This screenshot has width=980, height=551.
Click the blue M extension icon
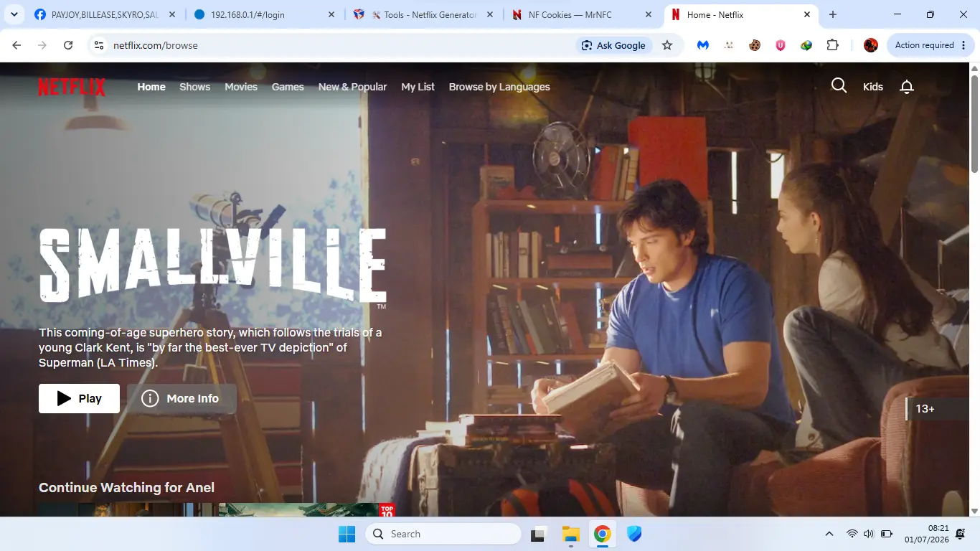703,45
